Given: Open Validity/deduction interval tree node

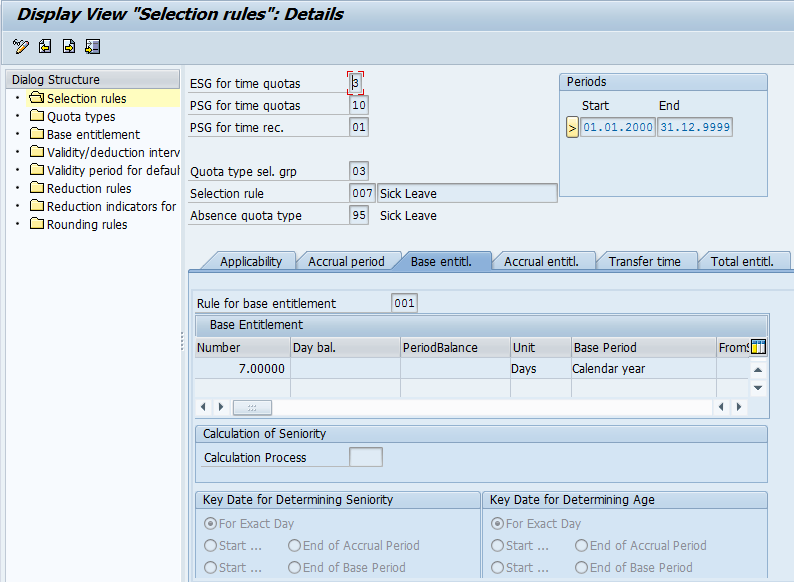Looking at the screenshot, I should point(112,153).
